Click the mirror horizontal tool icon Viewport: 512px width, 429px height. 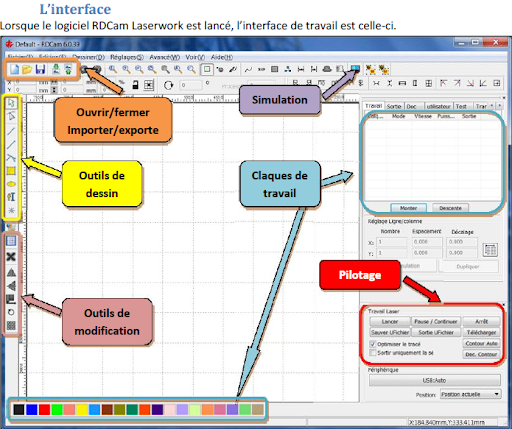11,272
